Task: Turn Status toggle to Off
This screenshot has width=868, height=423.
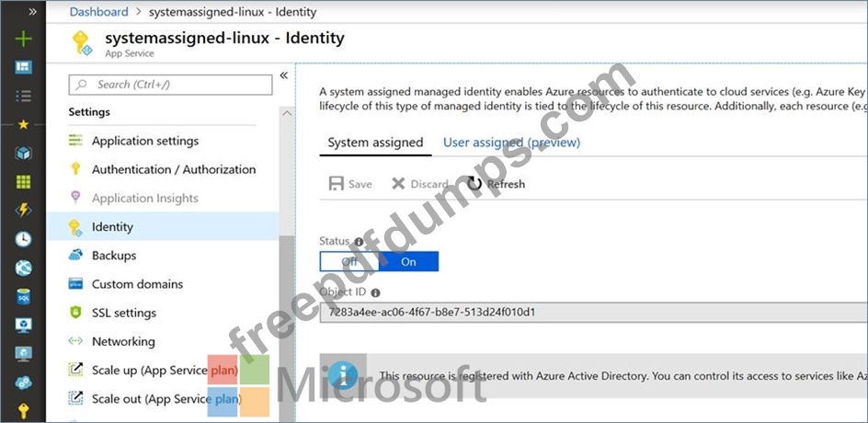Action: 348,261
